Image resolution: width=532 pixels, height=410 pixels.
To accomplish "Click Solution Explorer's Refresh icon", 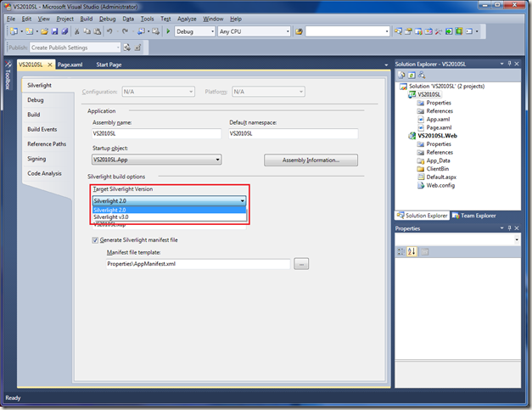I will point(412,75).
